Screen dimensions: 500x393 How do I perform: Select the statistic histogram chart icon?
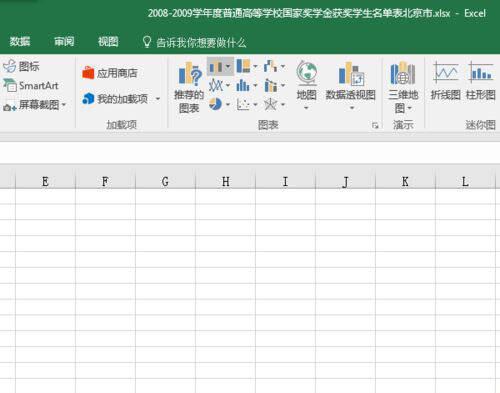pos(243,86)
